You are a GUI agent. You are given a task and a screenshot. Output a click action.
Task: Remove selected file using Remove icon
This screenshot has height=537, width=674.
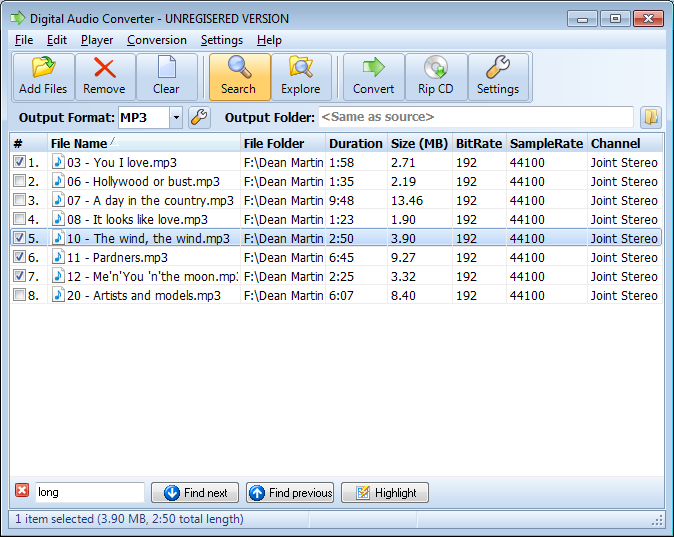[104, 77]
